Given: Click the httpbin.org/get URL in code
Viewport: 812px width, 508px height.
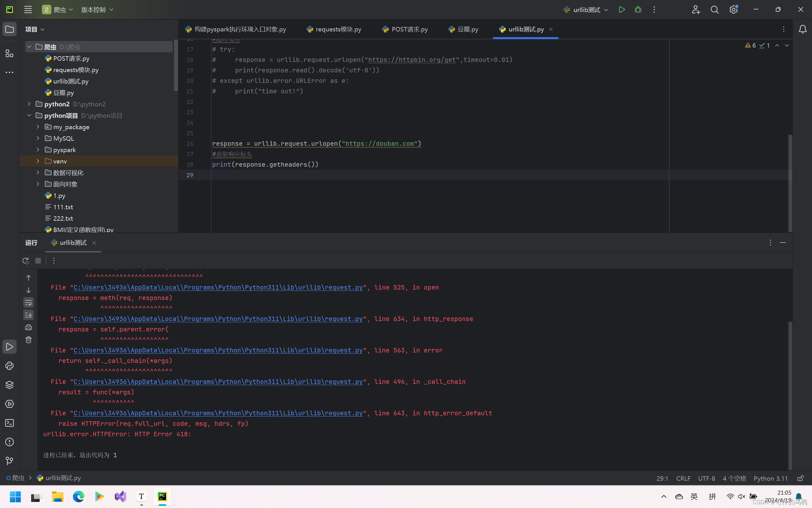Looking at the screenshot, I should (x=412, y=60).
